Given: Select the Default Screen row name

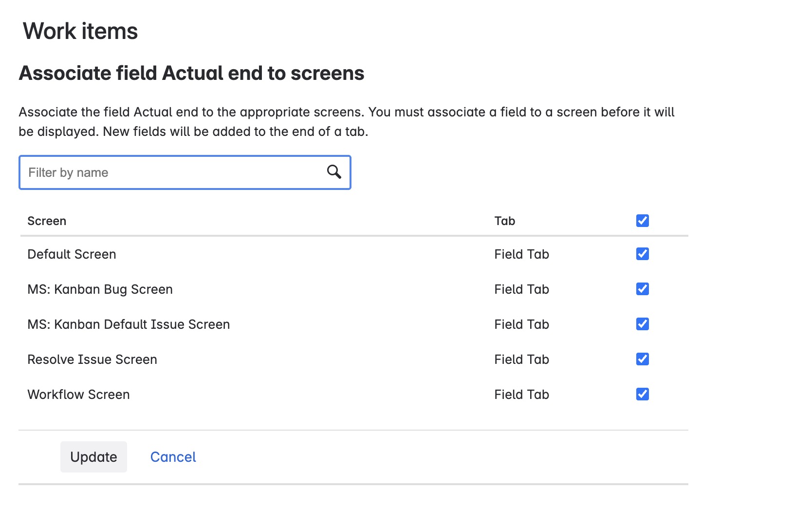Looking at the screenshot, I should (x=72, y=254).
